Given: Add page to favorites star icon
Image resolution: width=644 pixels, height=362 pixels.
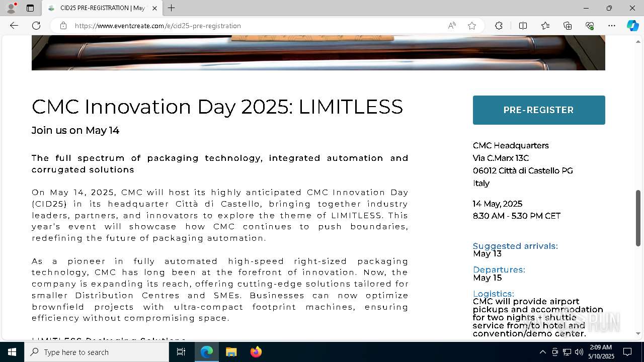Looking at the screenshot, I should [471, 26].
